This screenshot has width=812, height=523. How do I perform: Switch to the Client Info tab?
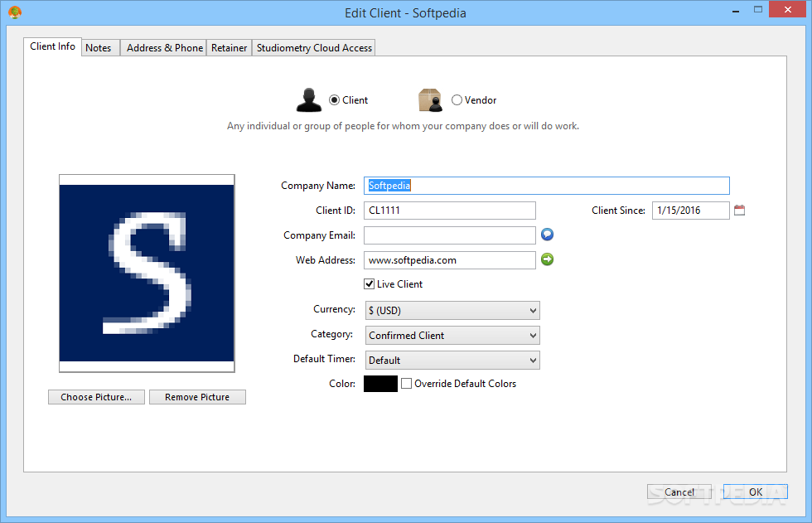coord(52,46)
